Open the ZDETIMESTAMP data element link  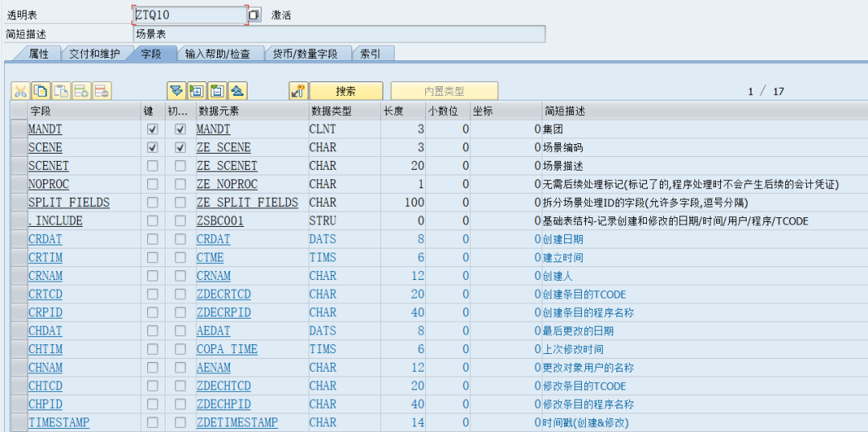click(x=237, y=422)
